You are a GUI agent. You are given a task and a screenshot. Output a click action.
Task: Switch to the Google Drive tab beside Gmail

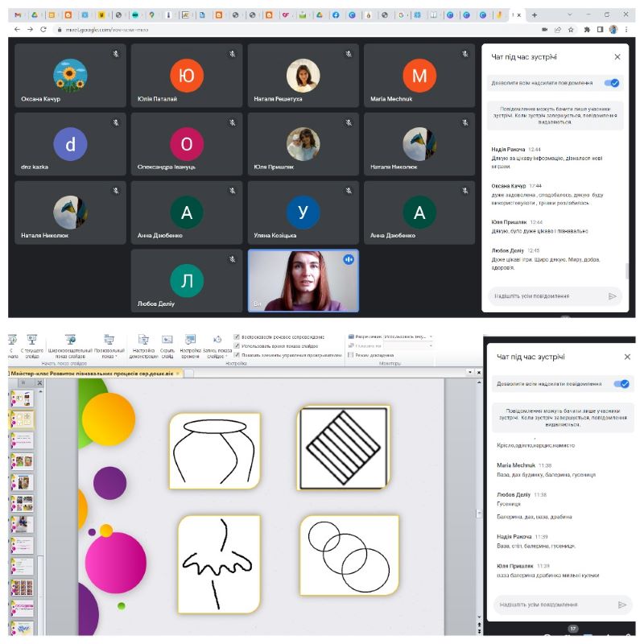[x=35, y=14]
